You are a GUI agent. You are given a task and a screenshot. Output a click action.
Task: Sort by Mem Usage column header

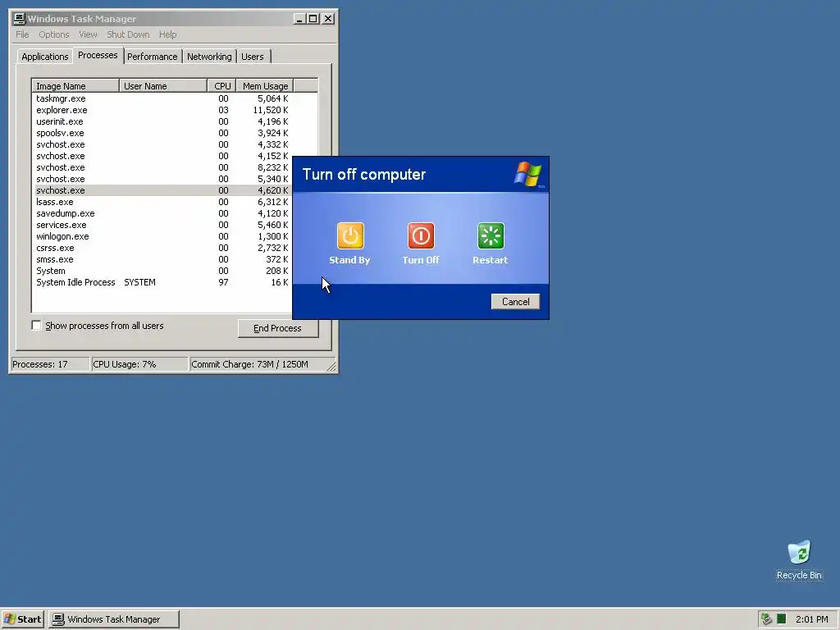pyautogui.click(x=265, y=85)
